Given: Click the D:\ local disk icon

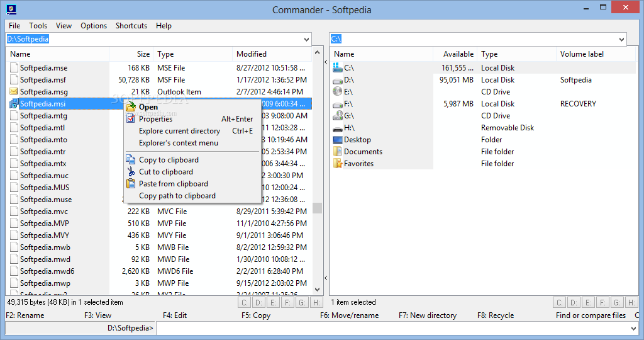Looking at the screenshot, I should coord(338,80).
